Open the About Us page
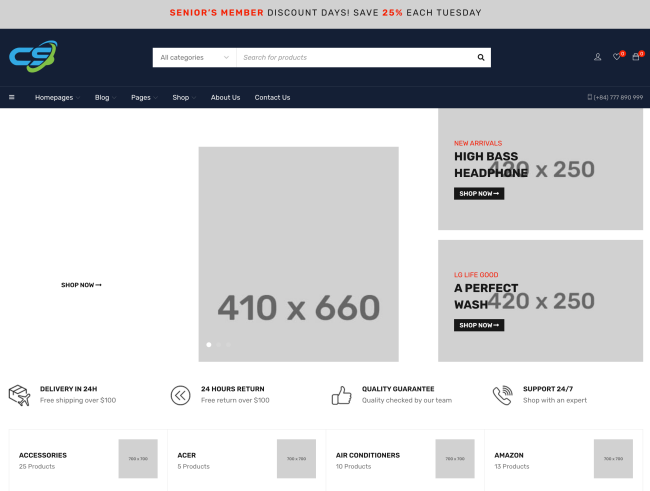Image resolution: width=650 pixels, height=491 pixels. 225,98
